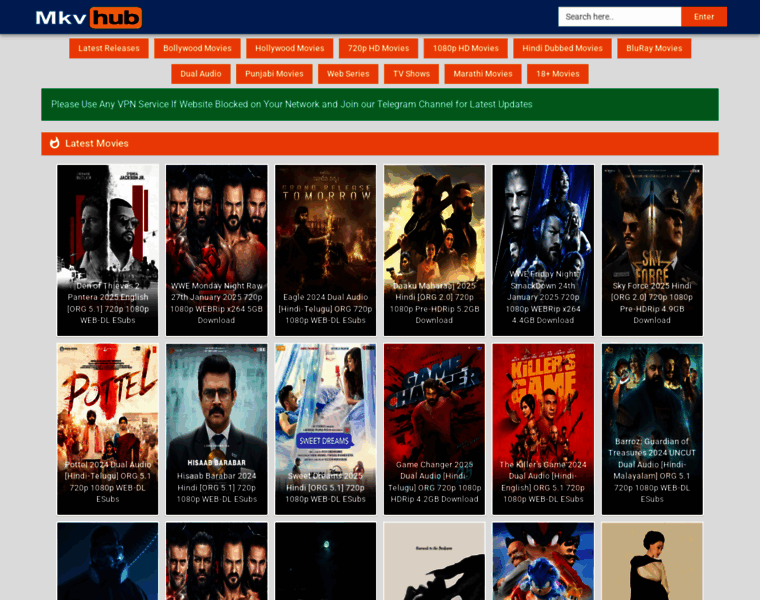Go to the TV Shows category
The height and width of the screenshot is (600, 760).
coord(411,74)
